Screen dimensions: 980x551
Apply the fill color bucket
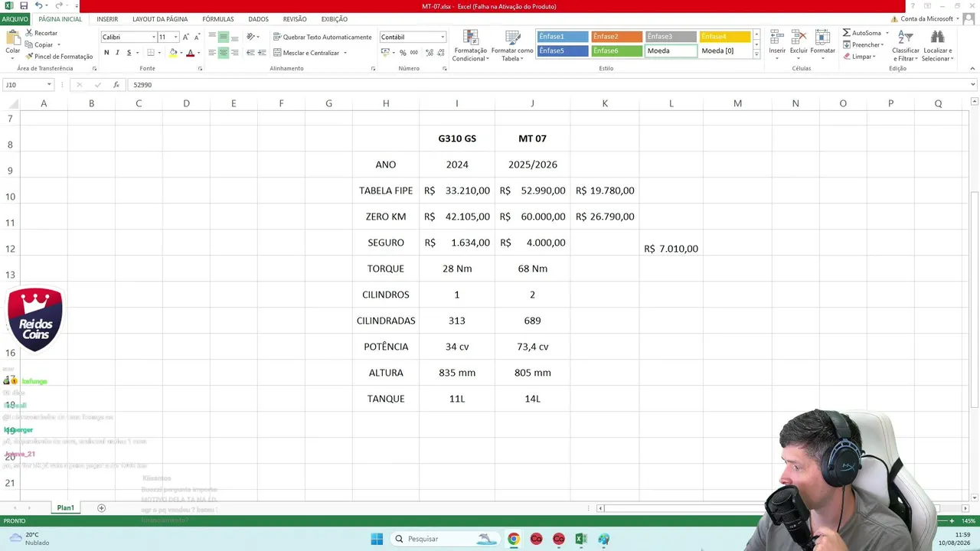174,53
